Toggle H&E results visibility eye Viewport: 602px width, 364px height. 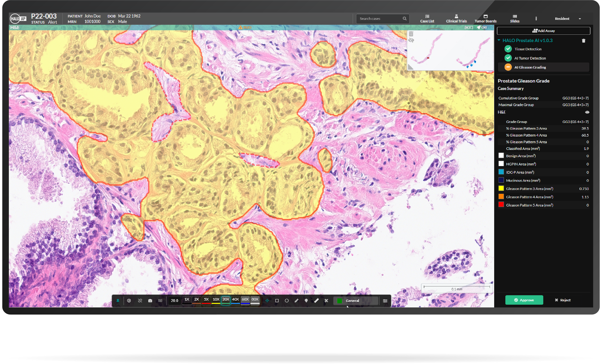(587, 112)
